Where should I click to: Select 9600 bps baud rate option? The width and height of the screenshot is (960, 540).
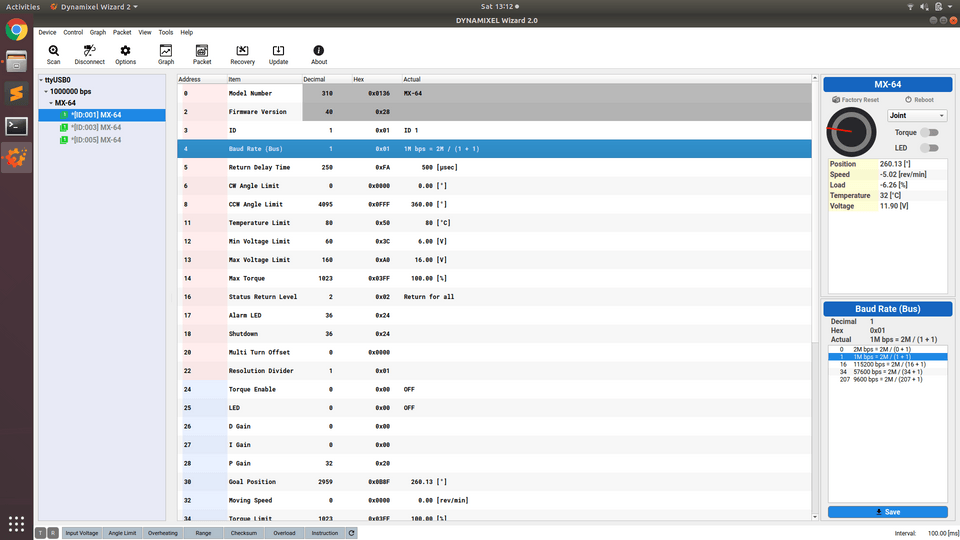(888, 380)
